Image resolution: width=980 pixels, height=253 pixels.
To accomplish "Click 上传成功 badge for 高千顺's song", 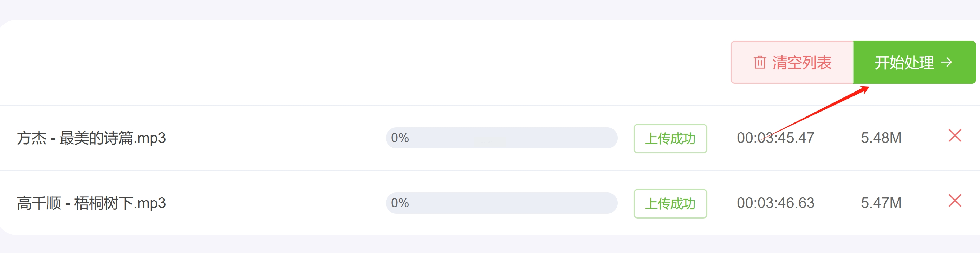I will tap(670, 204).
